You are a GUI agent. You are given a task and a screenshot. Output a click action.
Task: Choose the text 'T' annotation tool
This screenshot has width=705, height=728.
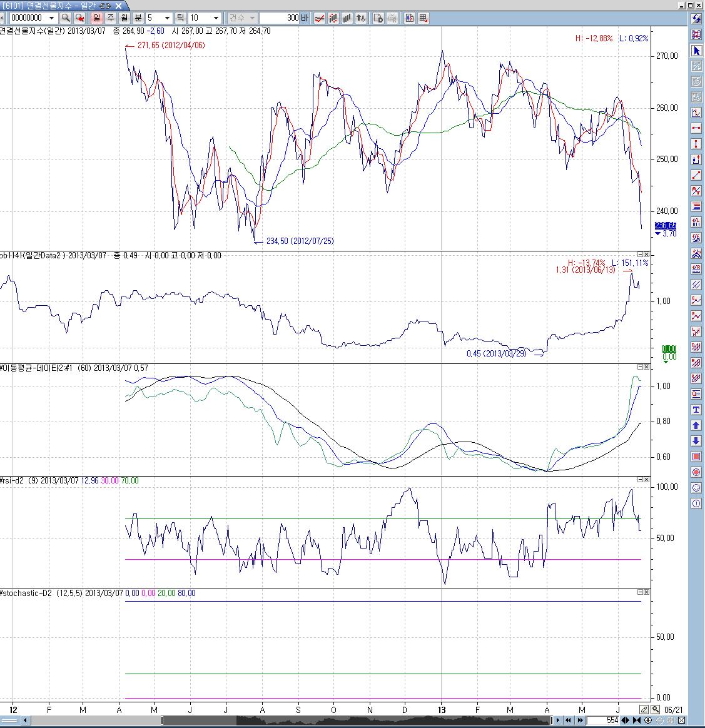[696, 410]
